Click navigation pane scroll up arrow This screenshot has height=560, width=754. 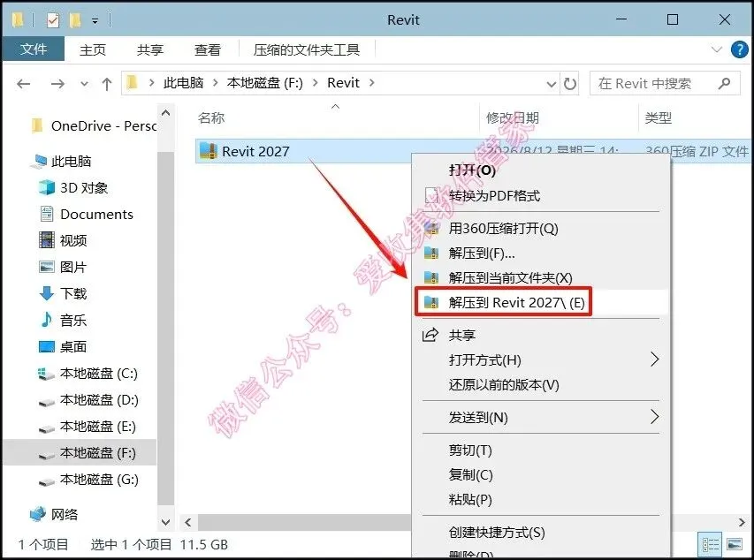165,113
